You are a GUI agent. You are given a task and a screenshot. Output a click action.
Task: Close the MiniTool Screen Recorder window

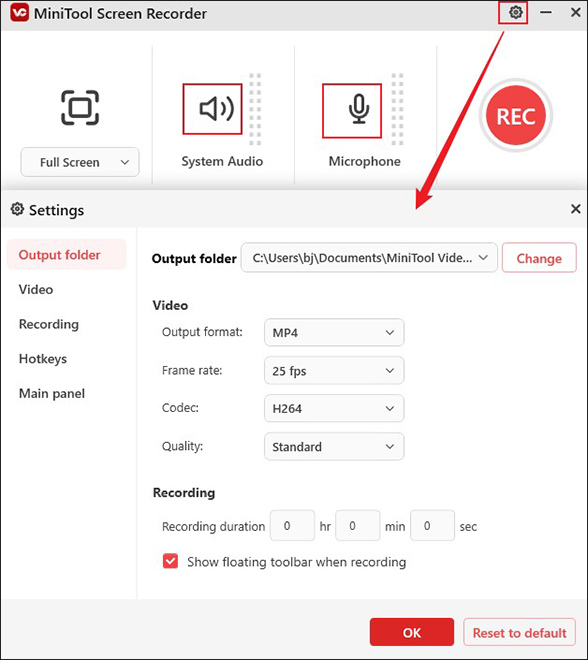[x=575, y=12]
